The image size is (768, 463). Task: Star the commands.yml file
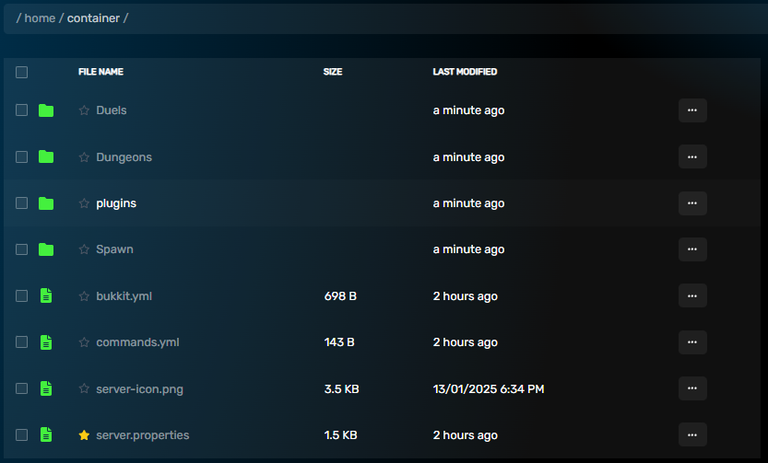[84, 342]
